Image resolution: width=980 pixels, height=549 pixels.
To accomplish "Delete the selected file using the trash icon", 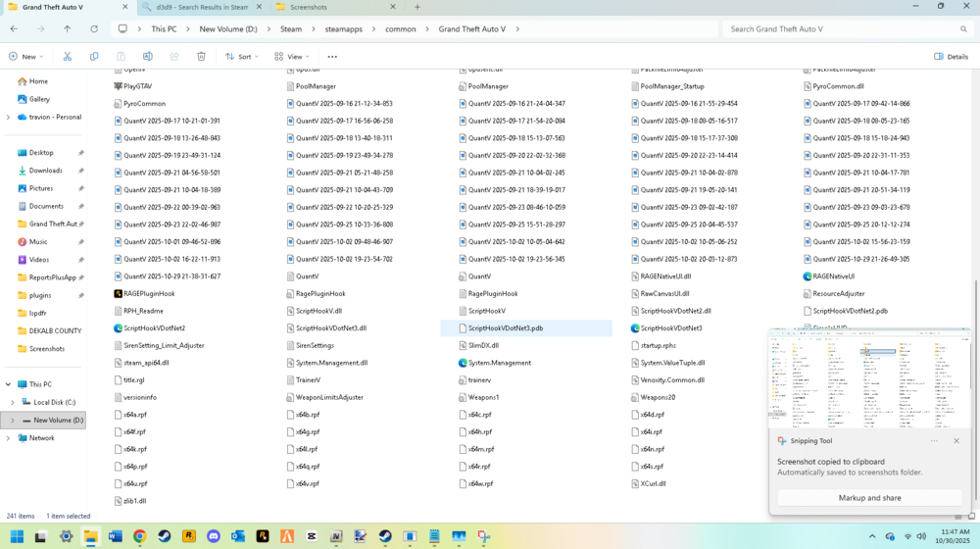I will (201, 56).
